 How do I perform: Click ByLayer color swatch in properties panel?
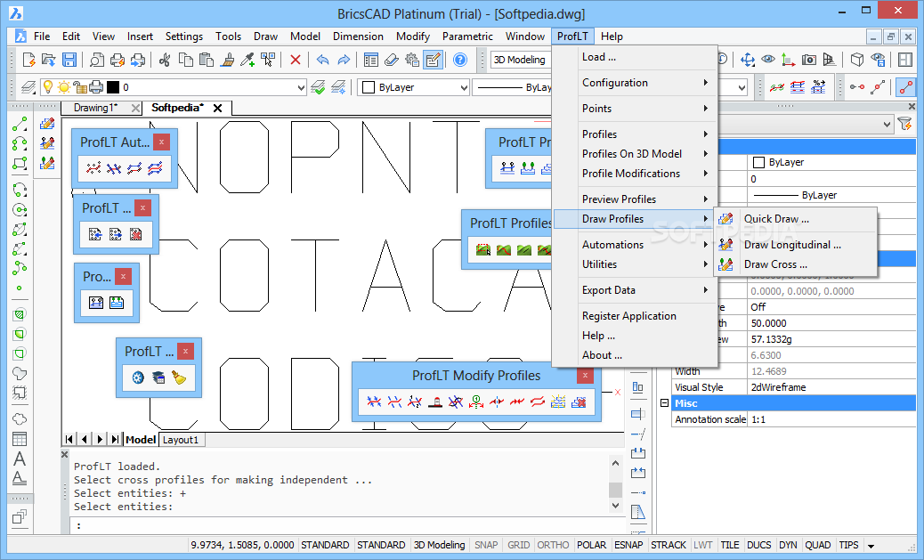(x=759, y=162)
